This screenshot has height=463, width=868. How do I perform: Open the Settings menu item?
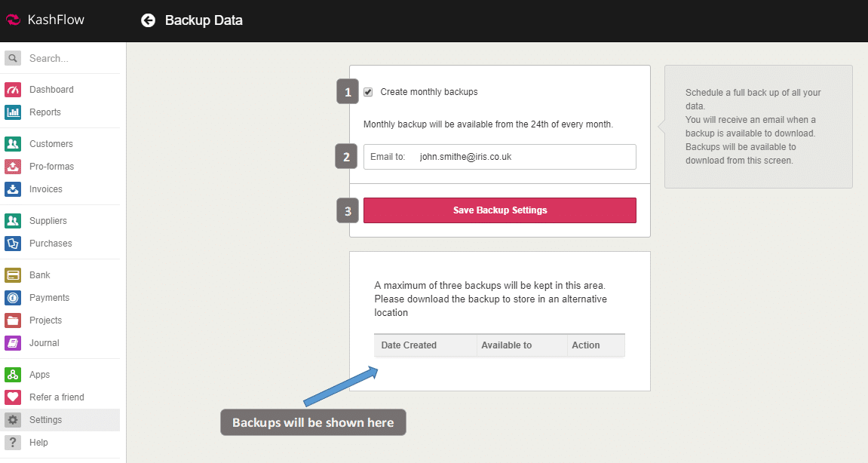[45, 420]
